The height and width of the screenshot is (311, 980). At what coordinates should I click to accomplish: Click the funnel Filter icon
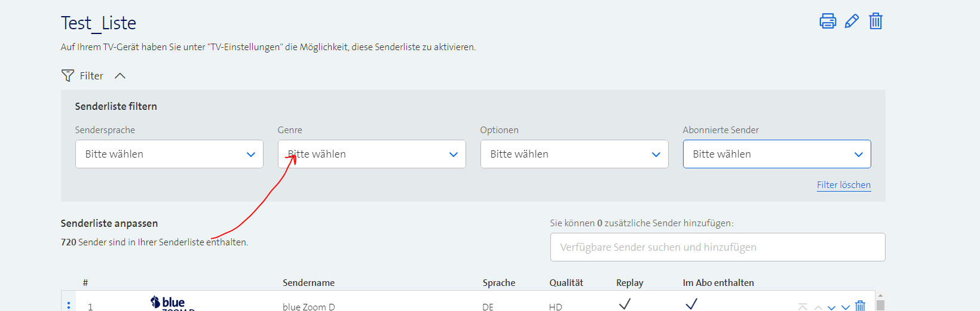(x=68, y=76)
